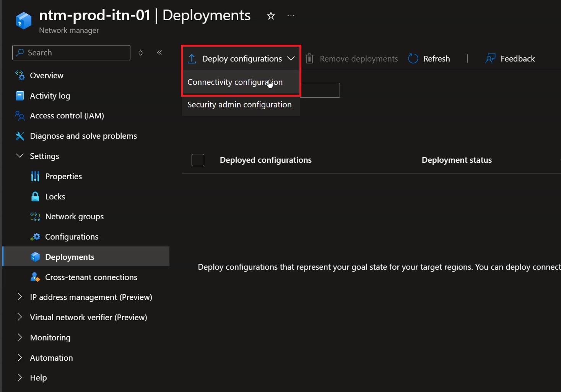This screenshot has height=392, width=561.
Task: Click the Diagnose and solve problems wrench icon
Action: 20,136
